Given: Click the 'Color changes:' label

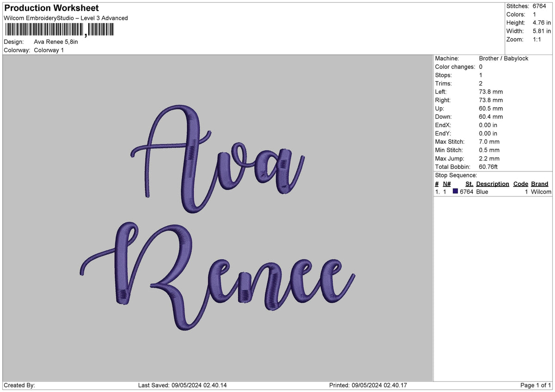Looking at the screenshot, I should click(x=455, y=67).
